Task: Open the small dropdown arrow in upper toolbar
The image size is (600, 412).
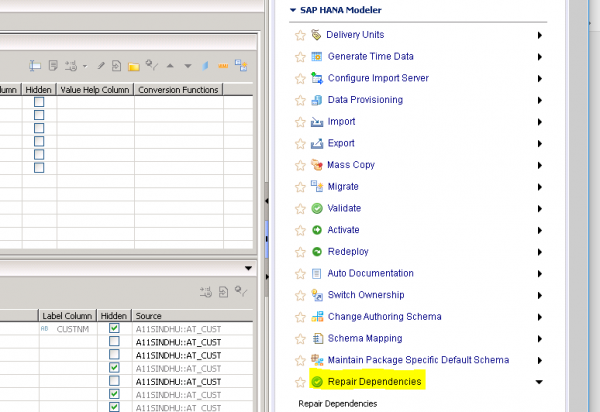Action: pyautogui.click(x=85, y=66)
